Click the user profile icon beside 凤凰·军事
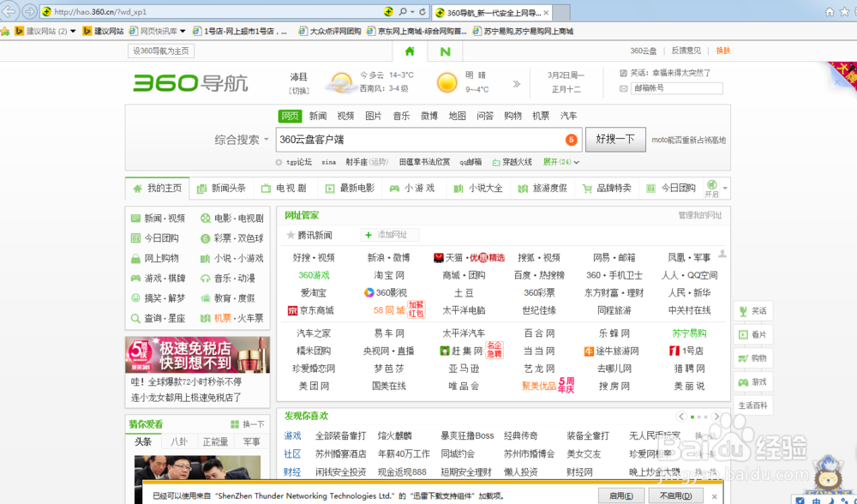The image size is (857, 504). [722, 254]
